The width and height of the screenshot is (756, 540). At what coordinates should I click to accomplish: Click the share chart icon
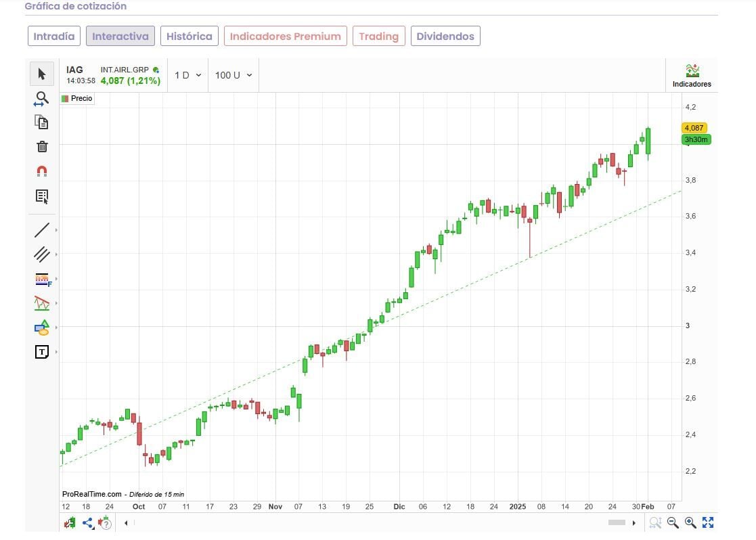87,522
